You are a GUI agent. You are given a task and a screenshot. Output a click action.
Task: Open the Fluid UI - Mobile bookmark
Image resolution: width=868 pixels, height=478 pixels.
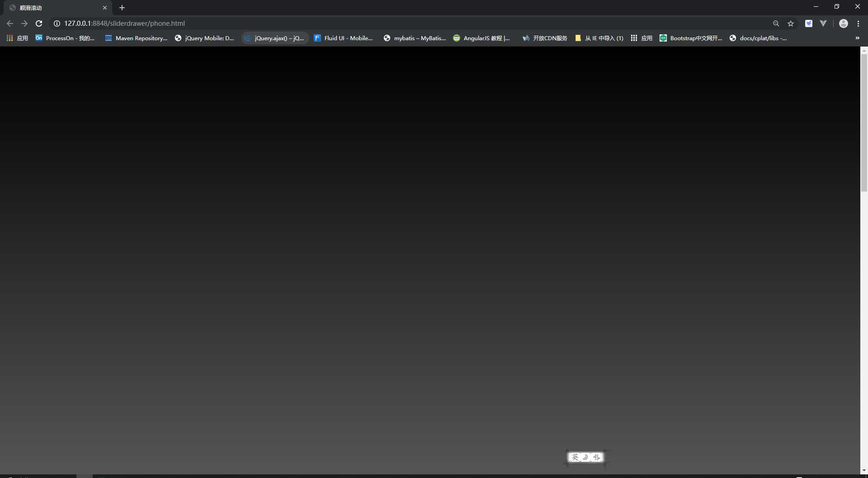(x=344, y=38)
